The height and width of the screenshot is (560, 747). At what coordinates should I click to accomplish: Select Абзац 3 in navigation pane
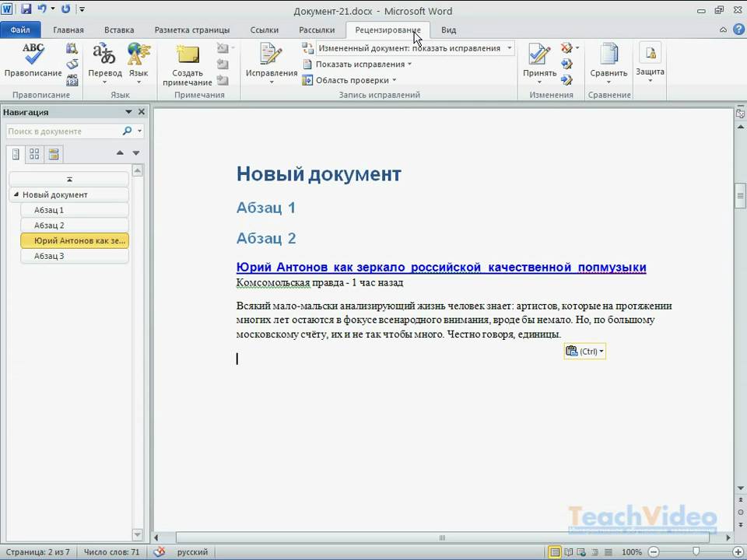point(75,256)
